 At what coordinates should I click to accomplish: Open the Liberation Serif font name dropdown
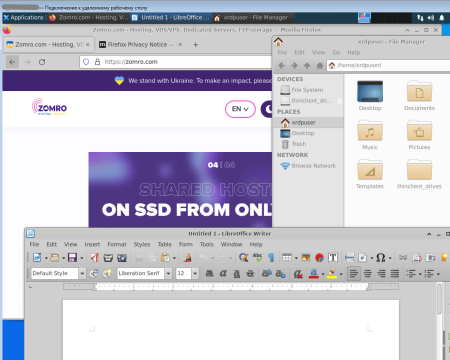pos(169,274)
